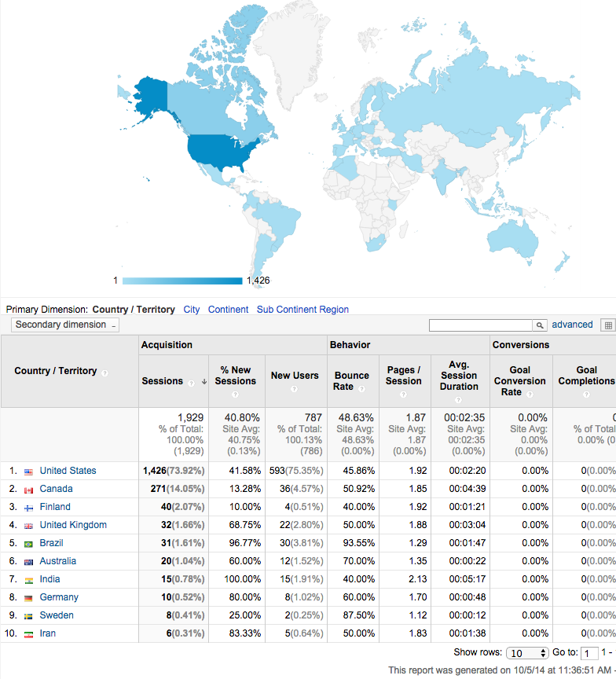Click the India flag icon
The image size is (616, 679).
point(28,581)
